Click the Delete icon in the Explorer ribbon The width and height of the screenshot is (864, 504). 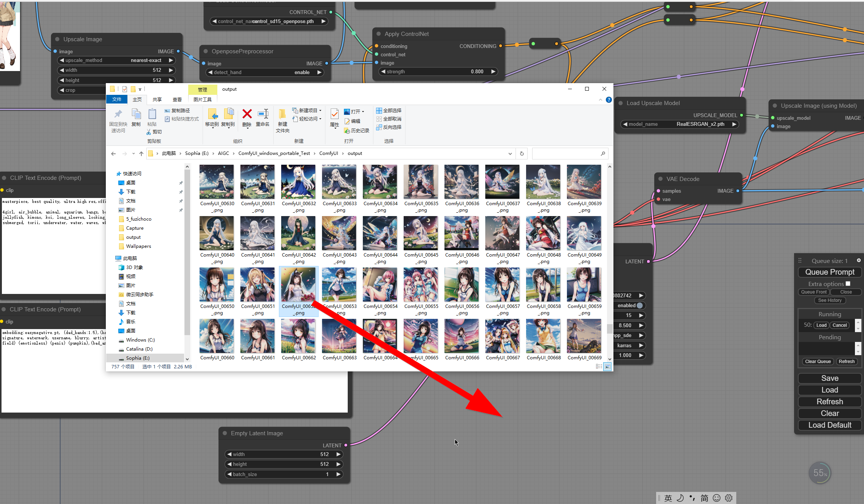point(247,114)
